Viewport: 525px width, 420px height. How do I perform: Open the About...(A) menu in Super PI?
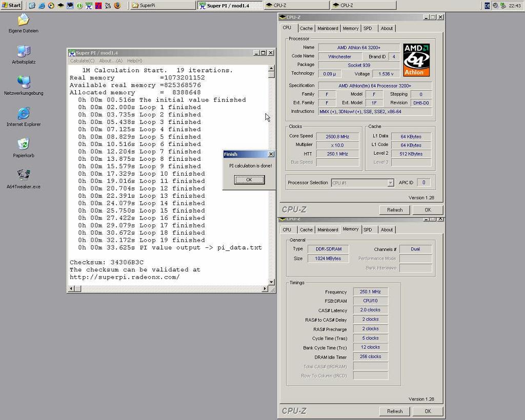pyautogui.click(x=111, y=61)
